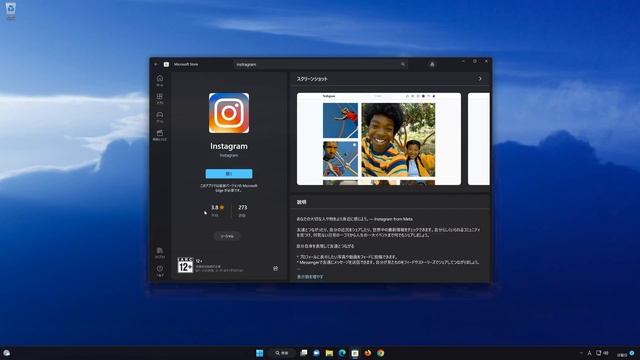The width and height of the screenshot is (640, 360).
Task: Click the Microsoft Store taskbar icon
Action: coord(355,353)
